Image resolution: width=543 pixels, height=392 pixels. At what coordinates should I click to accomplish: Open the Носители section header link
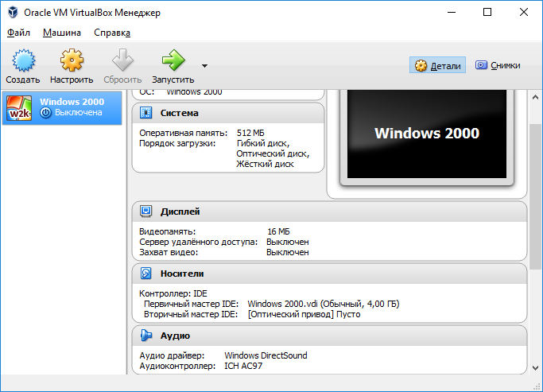click(182, 274)
